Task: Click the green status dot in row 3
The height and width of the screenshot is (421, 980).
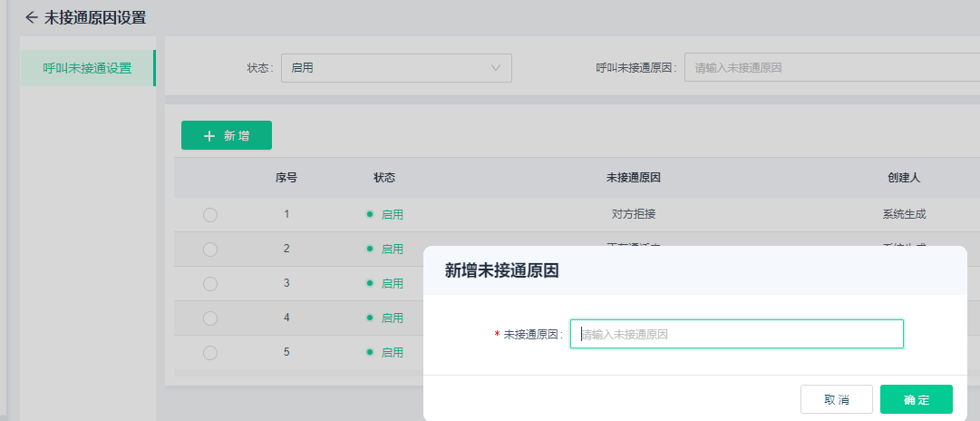Action: [370, 283]
